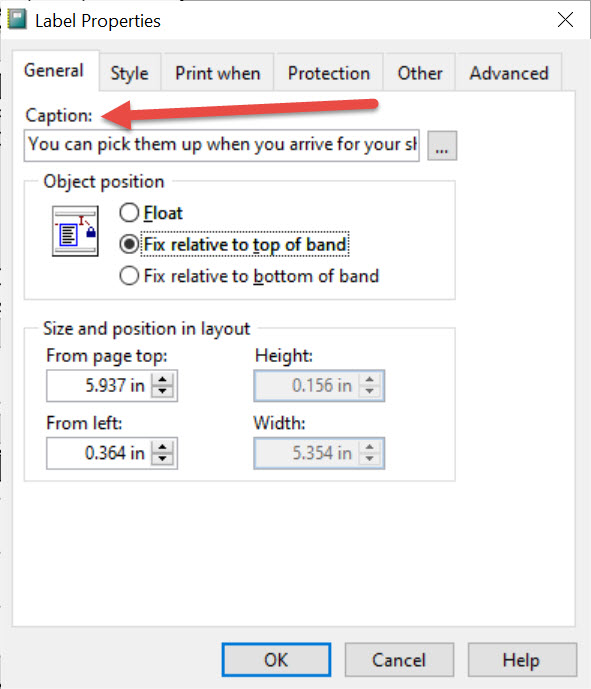Increase the From page top value
591x689 pixels.
(163, 380)
